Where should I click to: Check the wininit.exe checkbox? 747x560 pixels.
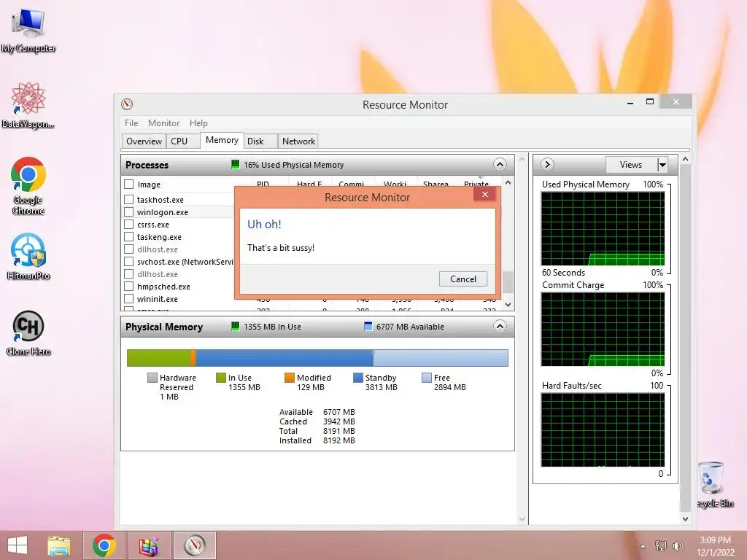coord(128,298)
